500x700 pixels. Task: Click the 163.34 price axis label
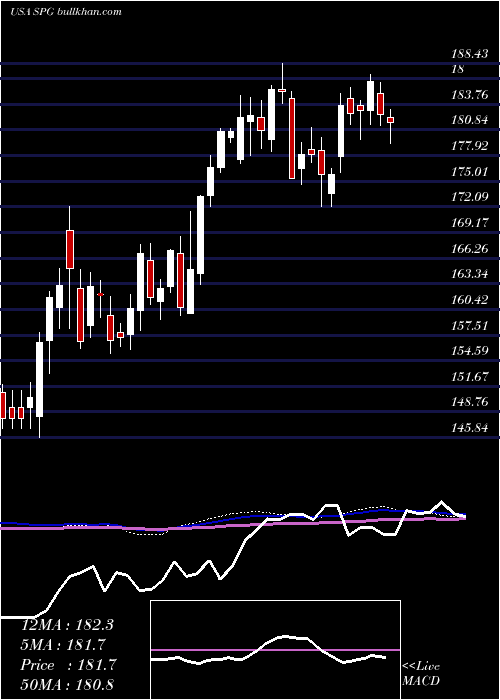click(x=469, y=274)
